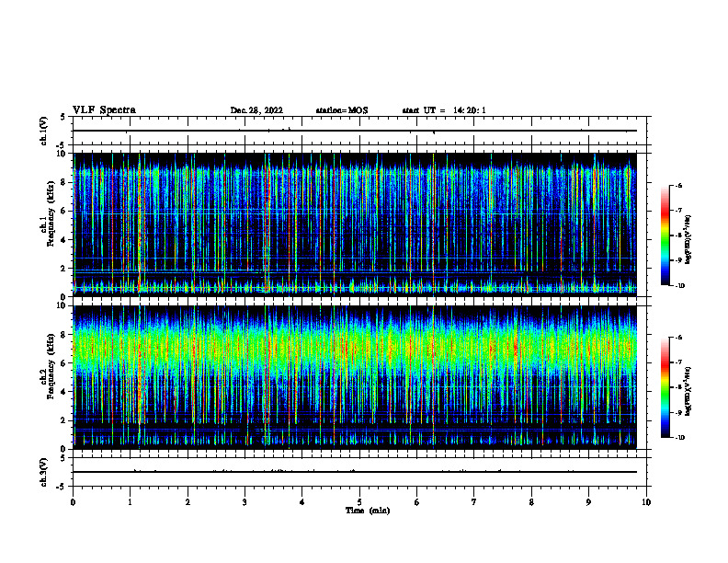
Task: Click the "-10" label on ch.2 color bar
Action: (x=679, y=438)
